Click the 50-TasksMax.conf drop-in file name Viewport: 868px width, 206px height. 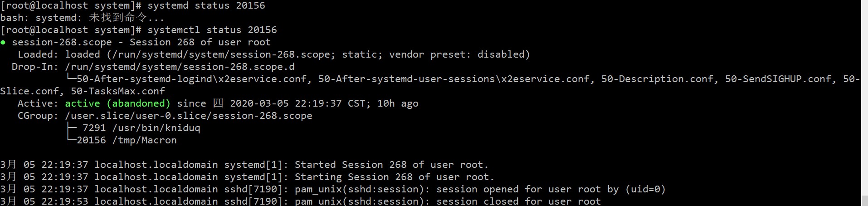pyautogui.click(x=117, y=91)
